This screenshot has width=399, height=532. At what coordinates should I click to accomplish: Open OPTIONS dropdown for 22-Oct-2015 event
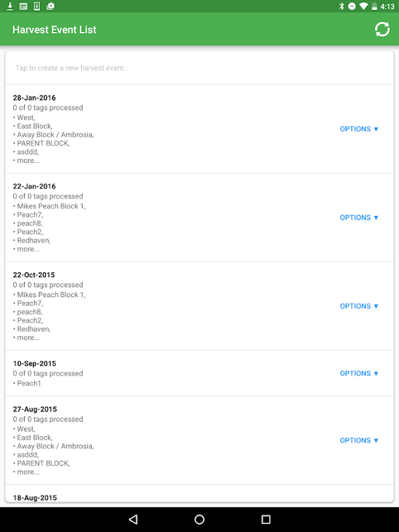[359, 306]
